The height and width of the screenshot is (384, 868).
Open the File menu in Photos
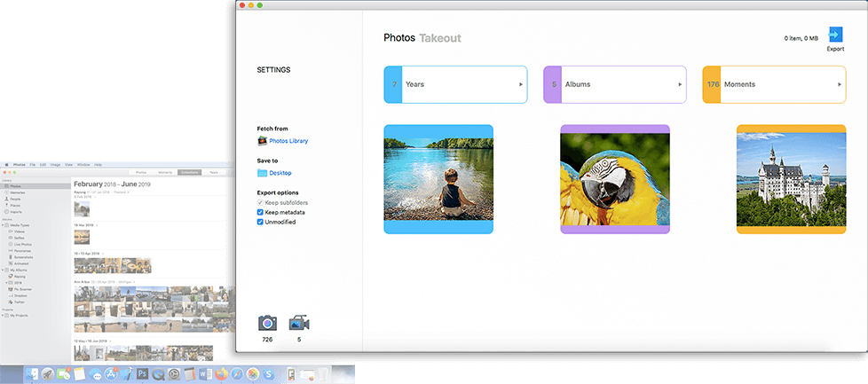[x=33, y=165]
